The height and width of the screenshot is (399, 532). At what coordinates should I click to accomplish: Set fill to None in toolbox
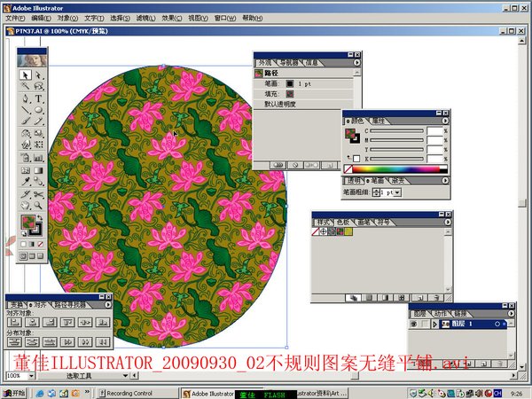39,244
